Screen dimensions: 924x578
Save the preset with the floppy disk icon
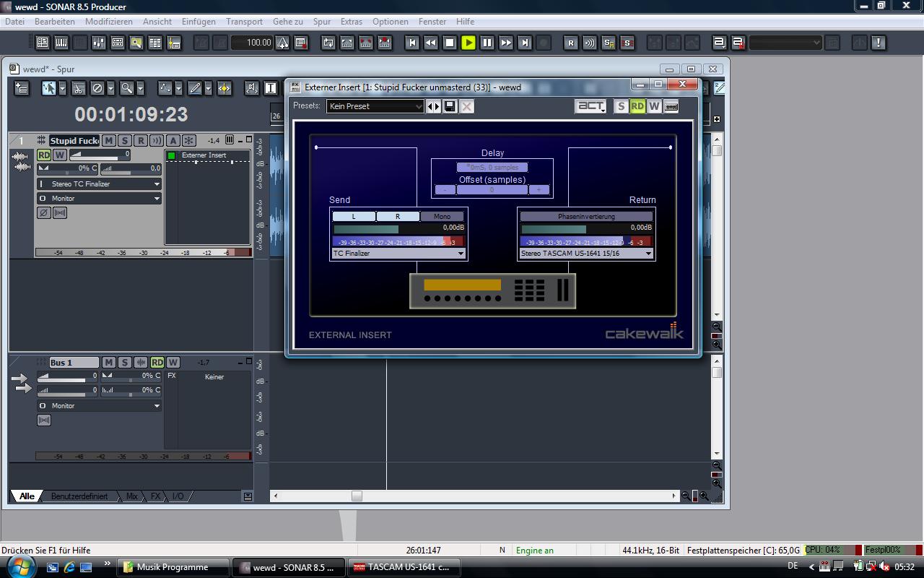[x=450, y=106]
